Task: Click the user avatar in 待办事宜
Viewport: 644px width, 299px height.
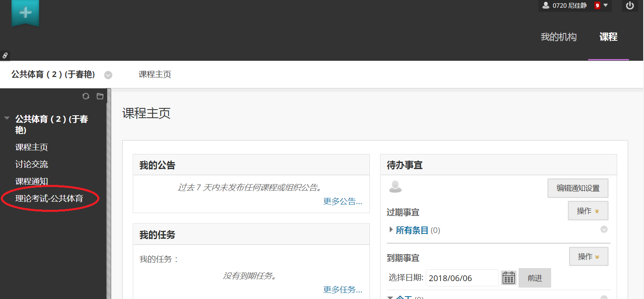Action: [395, 187]
